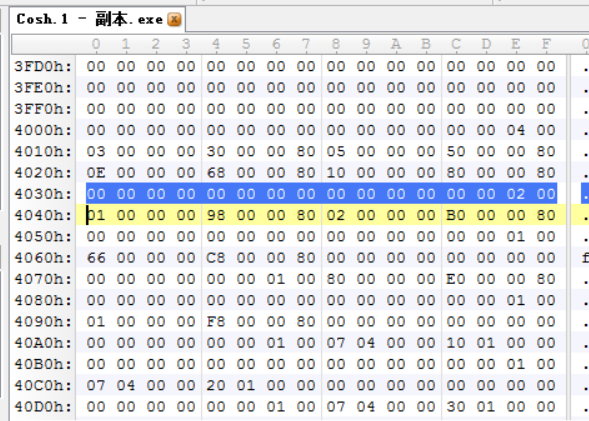Select address label 4050h

(43, 237)
